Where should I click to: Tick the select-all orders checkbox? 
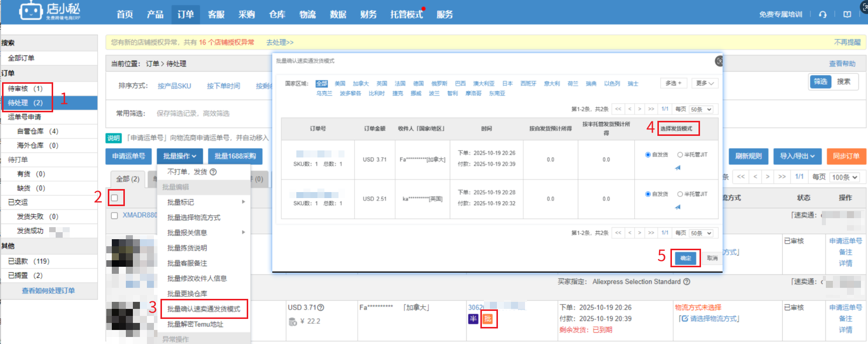pyautogui.click(x=115, y=198)
